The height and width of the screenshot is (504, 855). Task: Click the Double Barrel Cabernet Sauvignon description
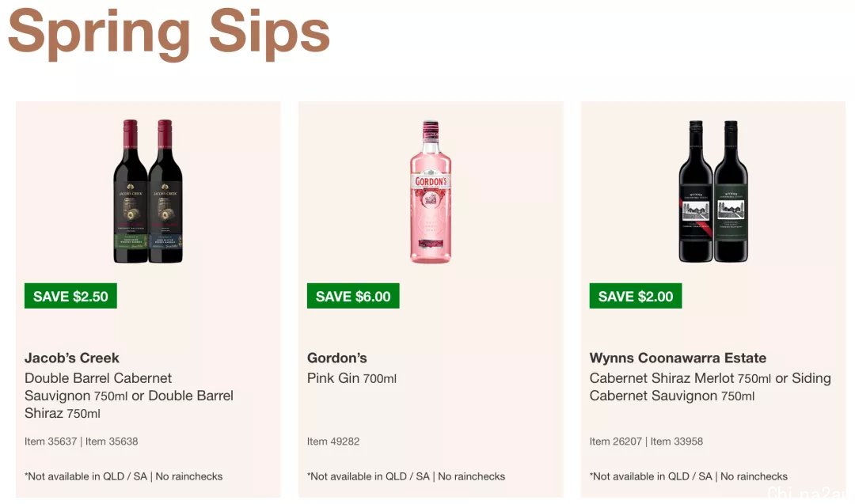tap(129, 396)
